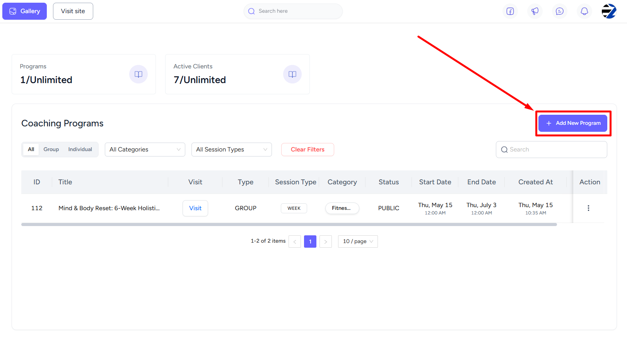Go to next page arrow

326,242
